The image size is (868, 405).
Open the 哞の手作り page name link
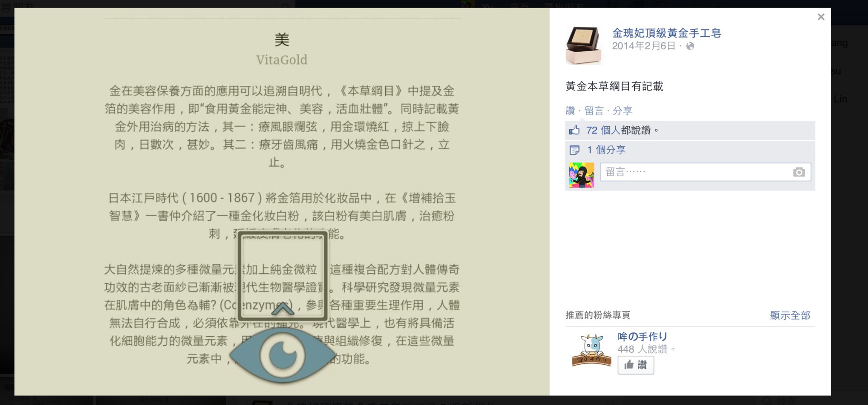642,337
